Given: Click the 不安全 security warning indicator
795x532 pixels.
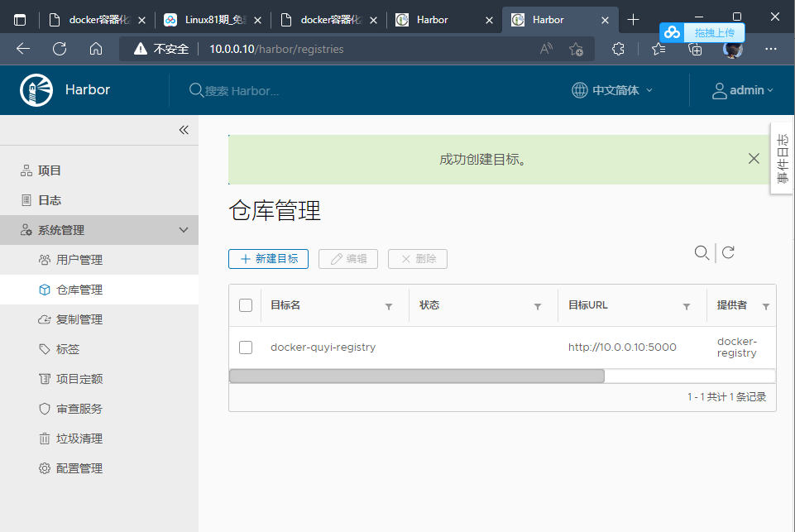Looking at the screenshot, I should click(x=160, y=49).
